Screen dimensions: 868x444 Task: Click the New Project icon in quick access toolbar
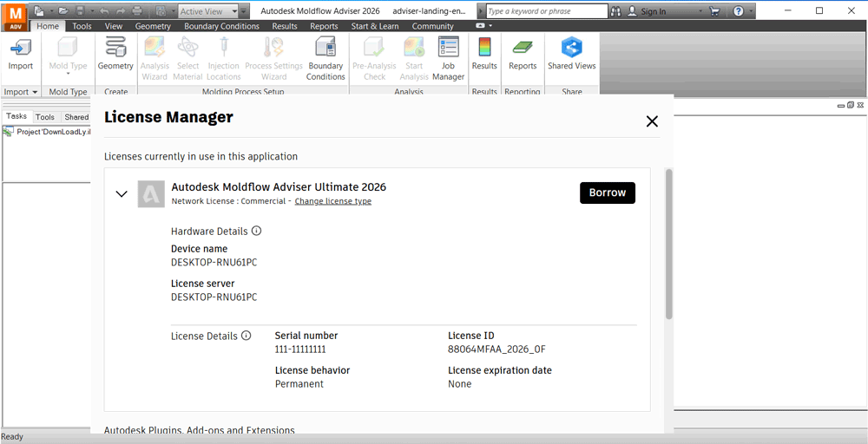39,10
